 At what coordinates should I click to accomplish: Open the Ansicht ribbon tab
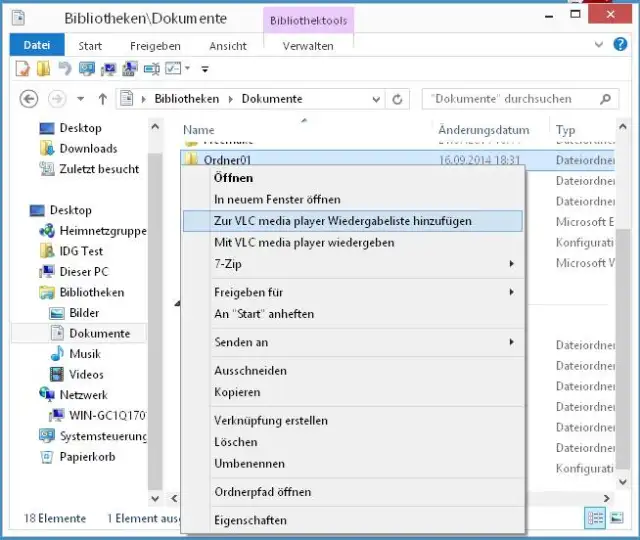click(x=228, y=46)
